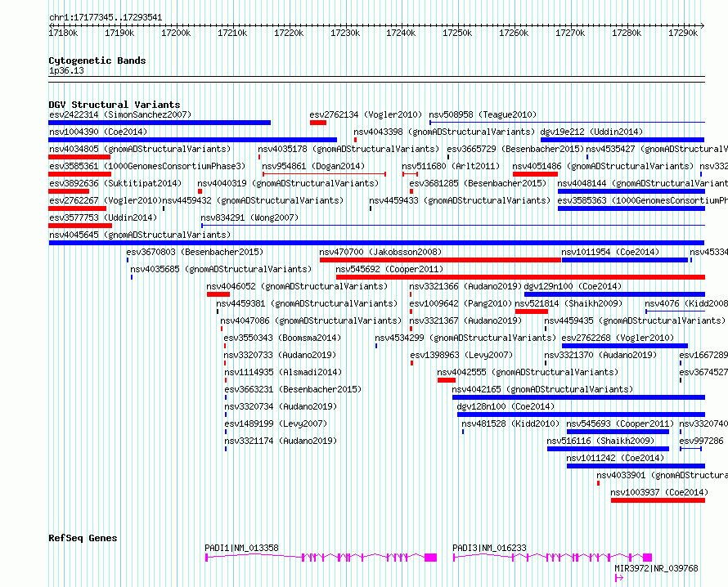Select nsv1114935 (Alsmadi2014) variant label
Screen dimensions: 728x587
point(283,372)
